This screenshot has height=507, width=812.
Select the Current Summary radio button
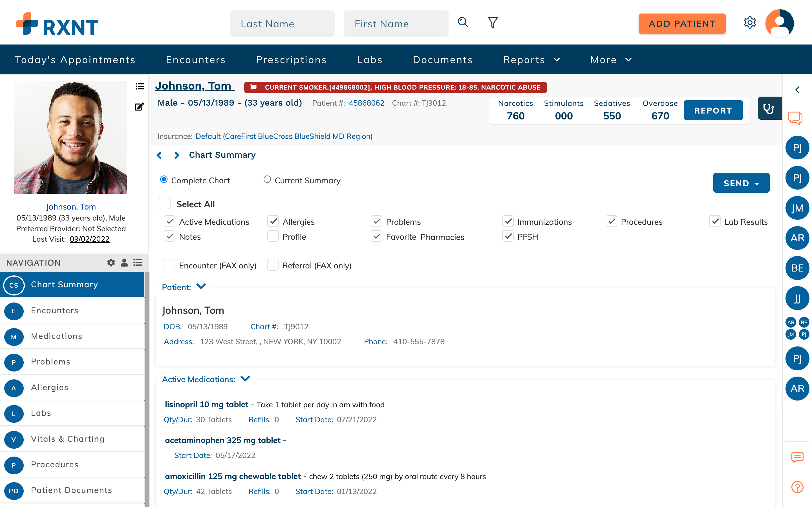click(267, 179)
